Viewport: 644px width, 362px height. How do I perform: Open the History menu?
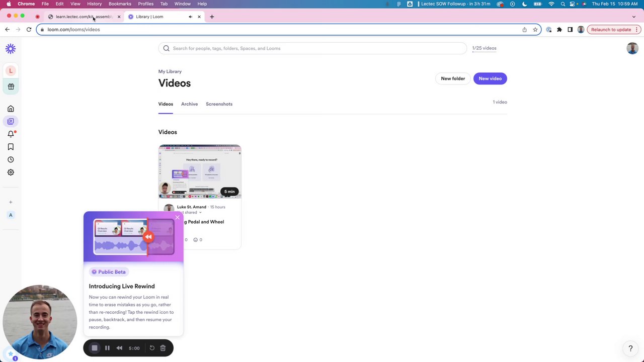94,4
